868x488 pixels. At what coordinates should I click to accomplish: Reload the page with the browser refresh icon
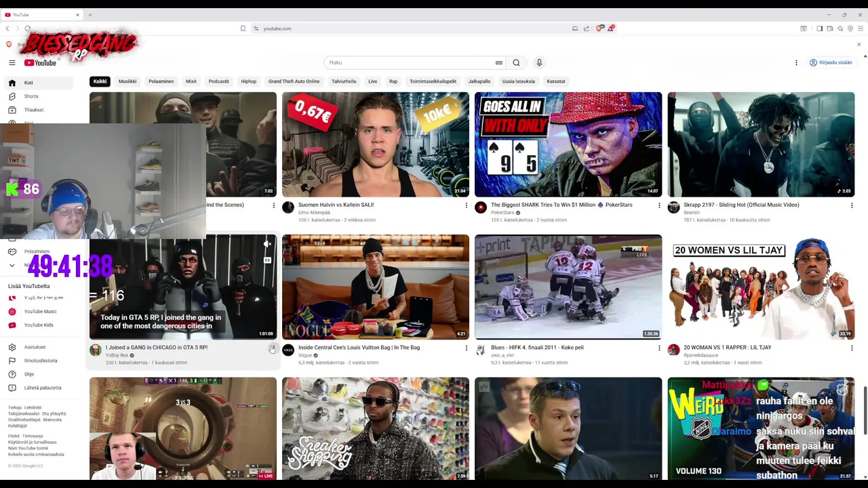pyautogui.click(x=28, y=28)
